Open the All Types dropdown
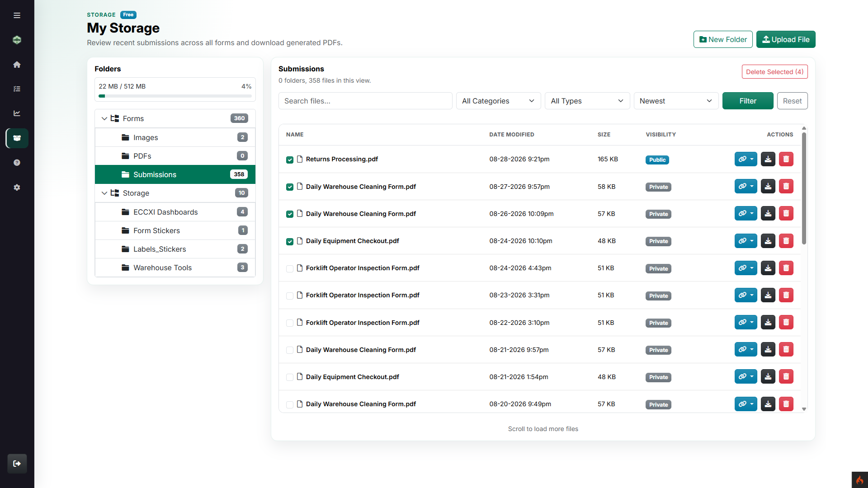868x488 pixels. pyautogui.click(x=587, y=101)
